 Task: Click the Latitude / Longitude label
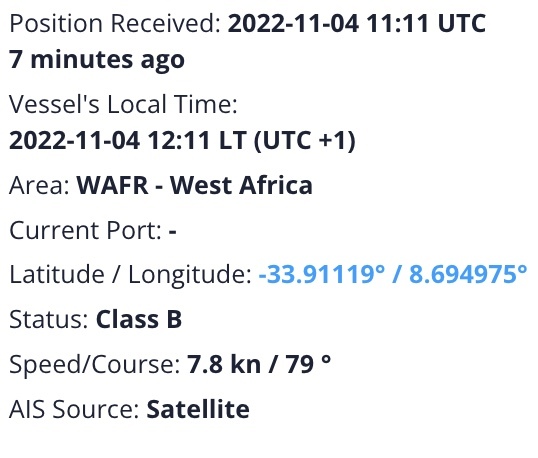[130, 274]
